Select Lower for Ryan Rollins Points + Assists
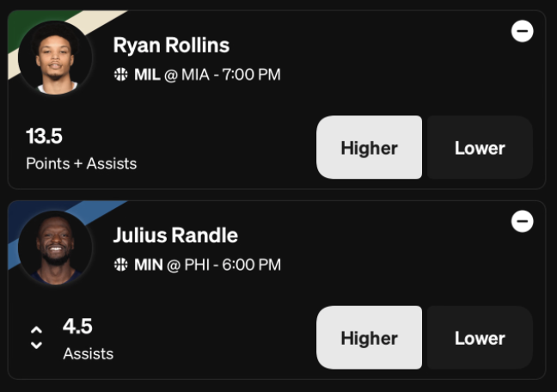 (x=480, y=147)
